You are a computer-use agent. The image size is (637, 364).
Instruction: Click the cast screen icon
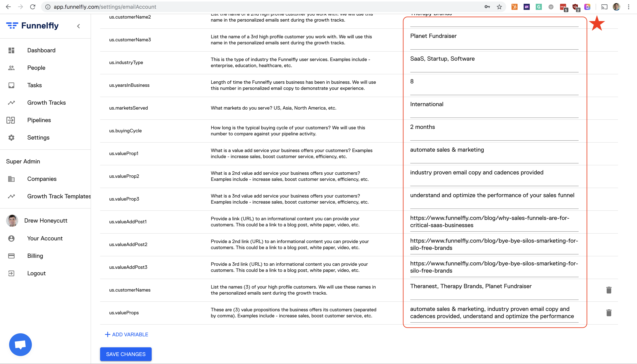[x=604, y=7]
